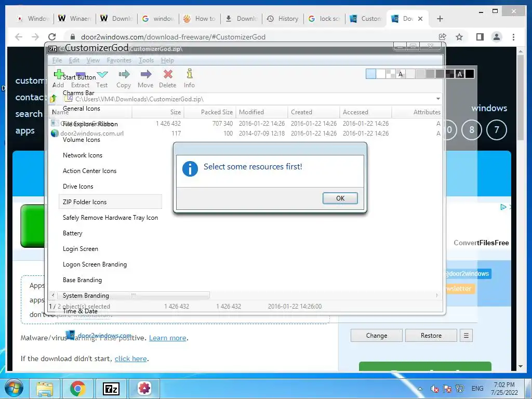
Task: Click Chrome's back arrow
Action: [19, 37]
